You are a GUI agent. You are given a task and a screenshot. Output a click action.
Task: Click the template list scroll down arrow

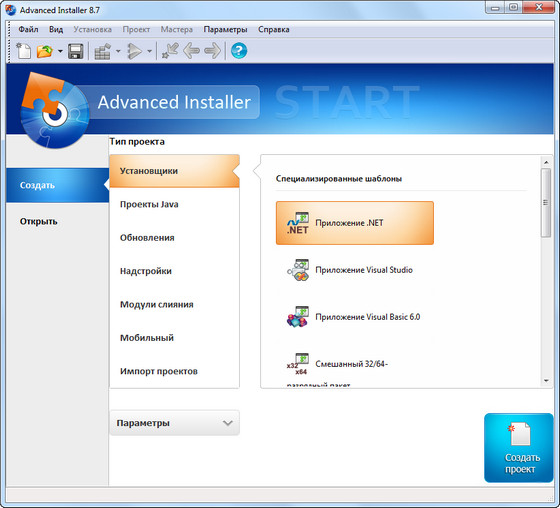point(546,381)
